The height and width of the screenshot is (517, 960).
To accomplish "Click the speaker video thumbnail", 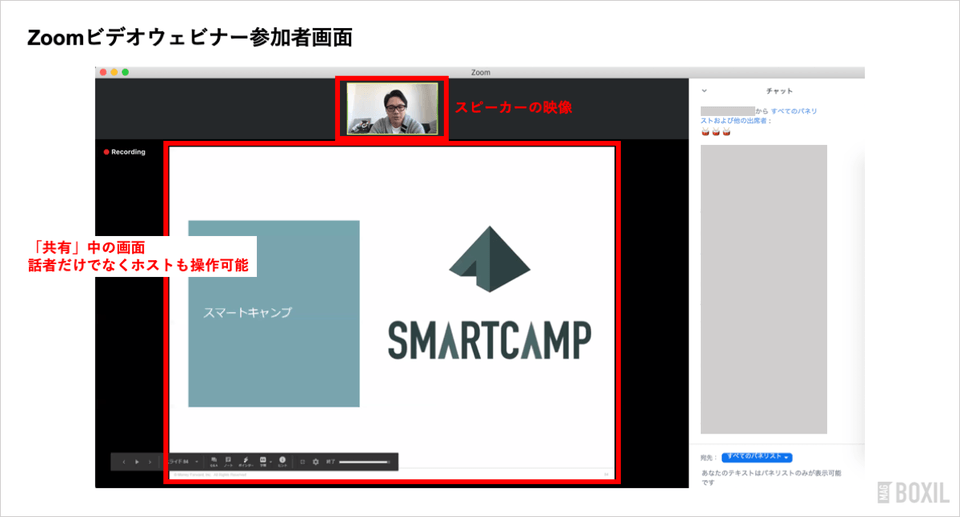I will point(392,108).
